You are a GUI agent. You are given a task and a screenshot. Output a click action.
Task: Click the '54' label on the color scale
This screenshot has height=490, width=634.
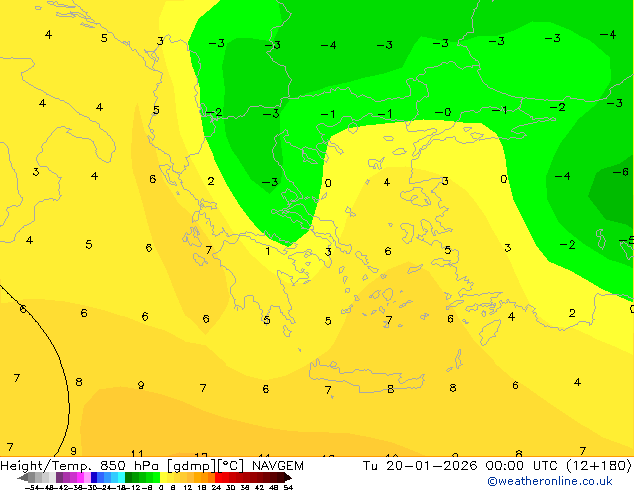click(288, 487)
